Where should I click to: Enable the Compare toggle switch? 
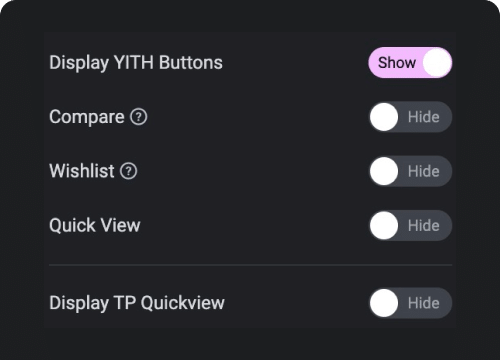coord(410,117)
